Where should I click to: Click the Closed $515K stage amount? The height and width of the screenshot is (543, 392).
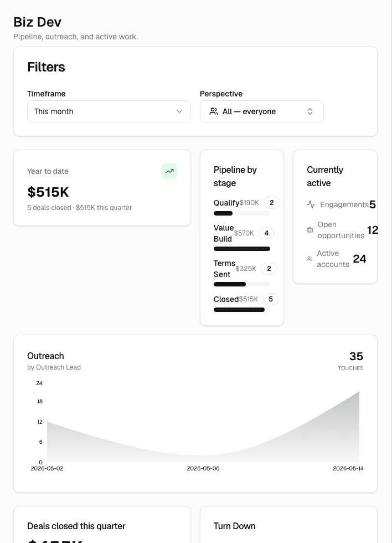coord(249,299)
